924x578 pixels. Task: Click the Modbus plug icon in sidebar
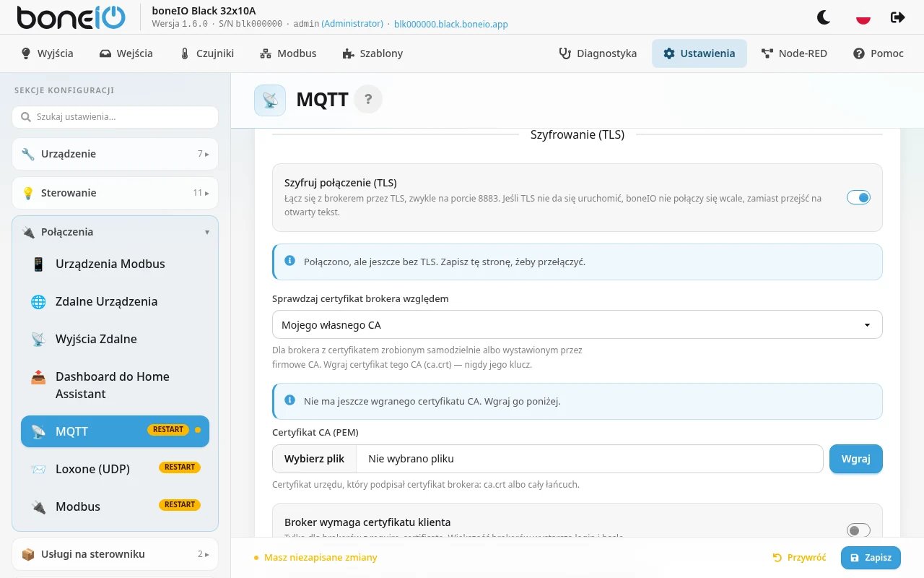click(x=38, y=506)
